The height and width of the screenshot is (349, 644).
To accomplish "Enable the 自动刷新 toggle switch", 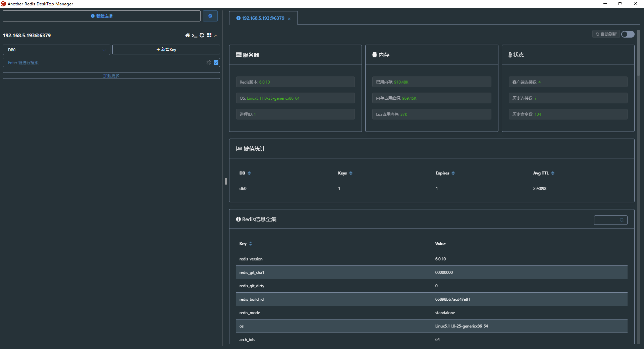I will [627, 34].
